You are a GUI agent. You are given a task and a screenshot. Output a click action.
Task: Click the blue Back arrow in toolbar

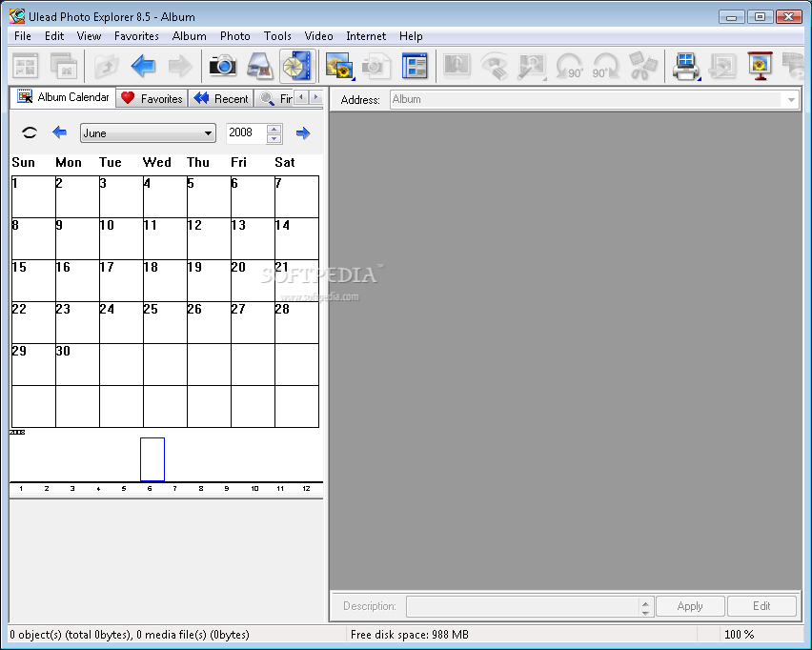click(x=144, y=67)
